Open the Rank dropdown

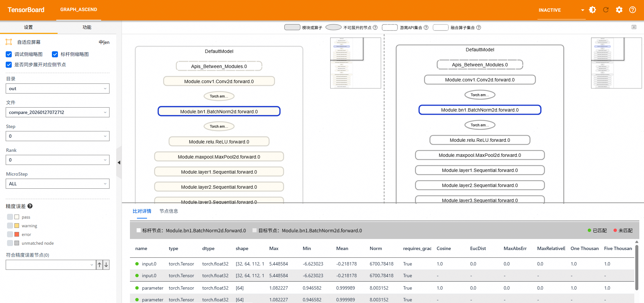[x=58, y=160]
